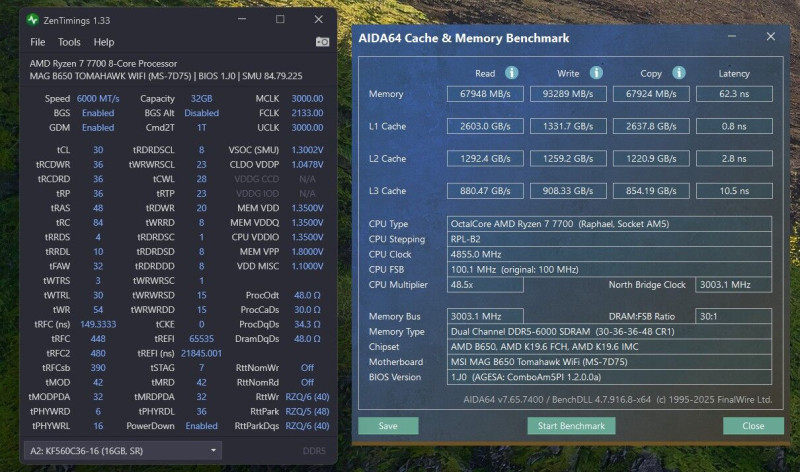
Task: Click the Start Benchmark button
Action: tap(571, 426)
